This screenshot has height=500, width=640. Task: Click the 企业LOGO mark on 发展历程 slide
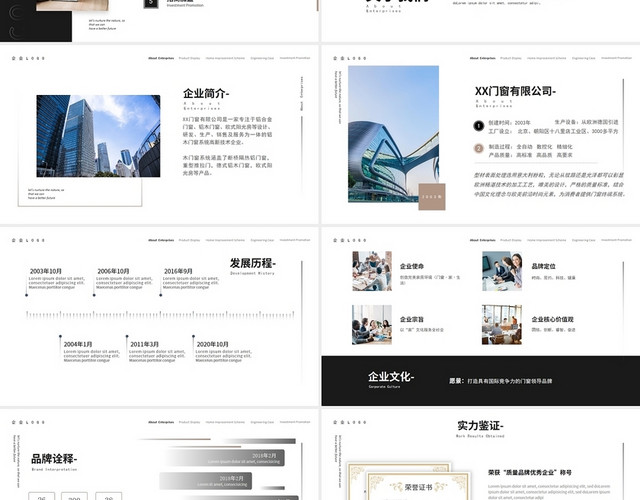pos(28,240)
